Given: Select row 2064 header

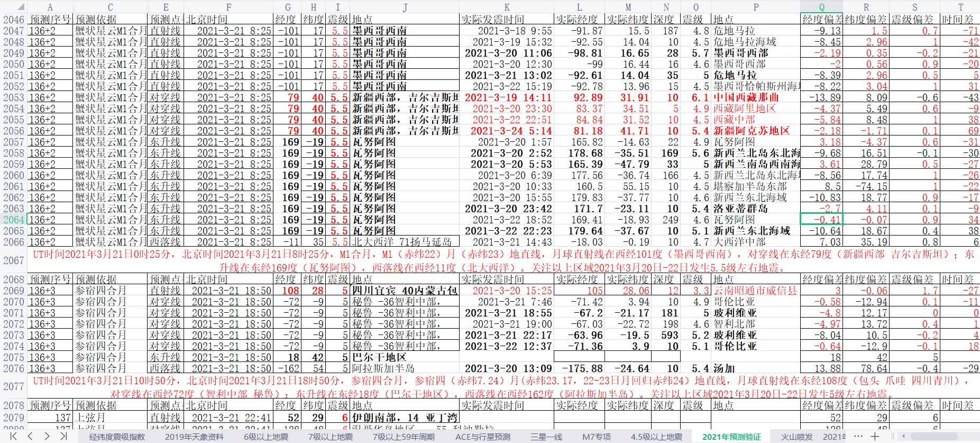Looking at the screenshot, I should (x=14, y=220).
